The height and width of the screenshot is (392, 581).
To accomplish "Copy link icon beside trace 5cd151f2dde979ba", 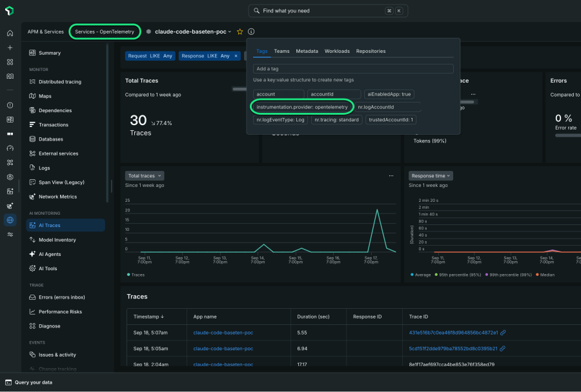I will click(502, 349).
